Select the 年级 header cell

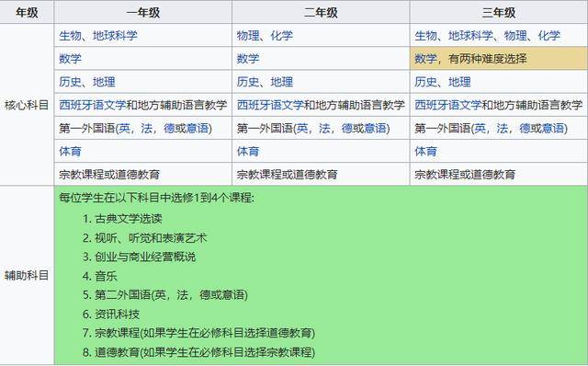tap(27, 12)
